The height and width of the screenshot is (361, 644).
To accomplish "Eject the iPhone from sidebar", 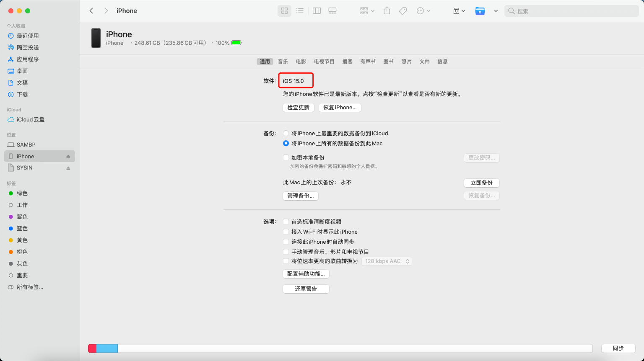I will pyautogui.click(x=68, y=157).
